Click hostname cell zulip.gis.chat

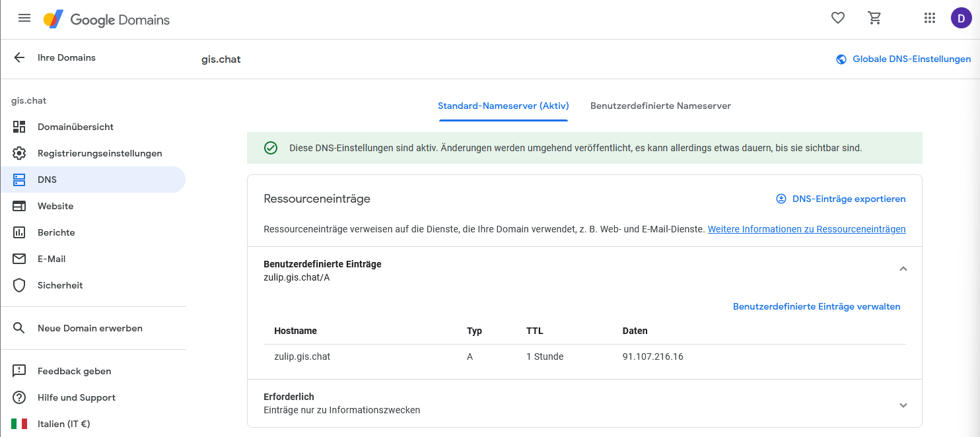302,356
